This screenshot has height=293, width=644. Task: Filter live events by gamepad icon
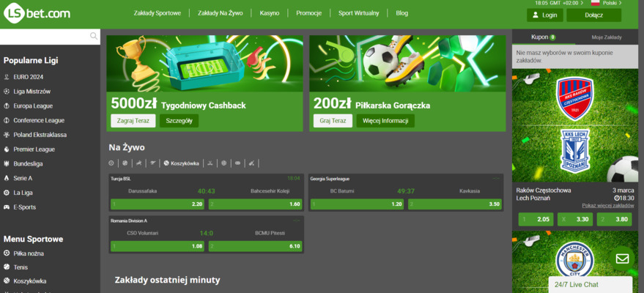click(x=238, y=163)
